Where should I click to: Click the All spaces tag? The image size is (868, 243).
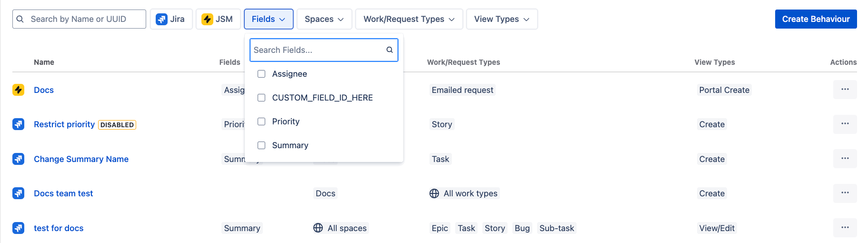coord(341,228)
